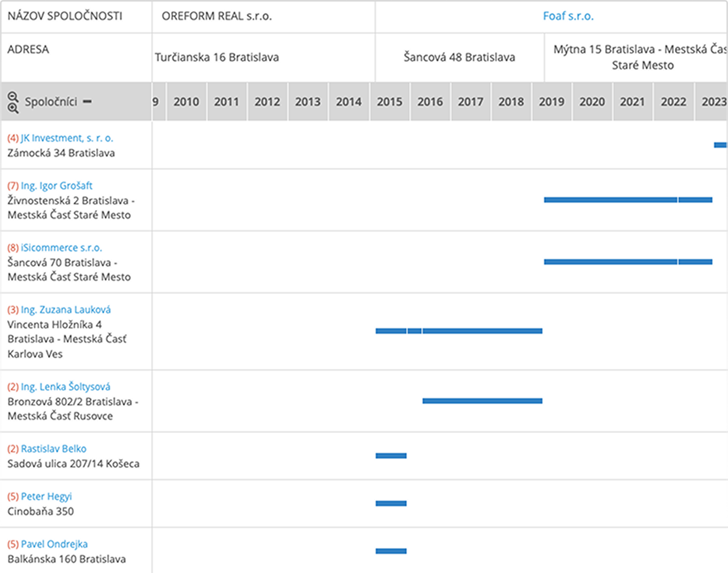The image size is (728, 573).
Task: Open Ing. Lenka Šoltysová profile link
Action: coord(66,387)
